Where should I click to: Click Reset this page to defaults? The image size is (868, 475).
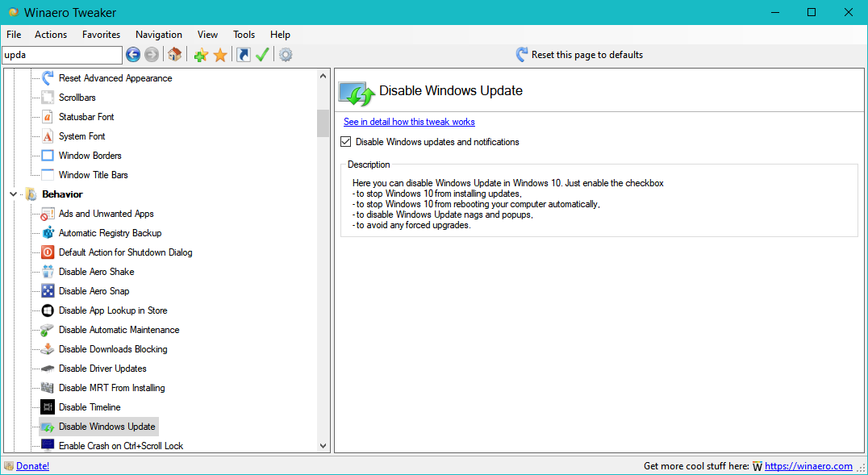click(579, 54)
